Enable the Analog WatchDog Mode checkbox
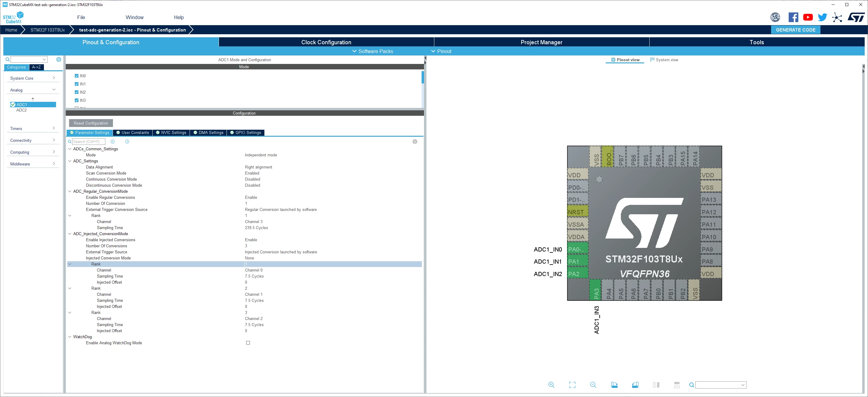This screenshot has height=397, width=868. (x=248, y=343)
